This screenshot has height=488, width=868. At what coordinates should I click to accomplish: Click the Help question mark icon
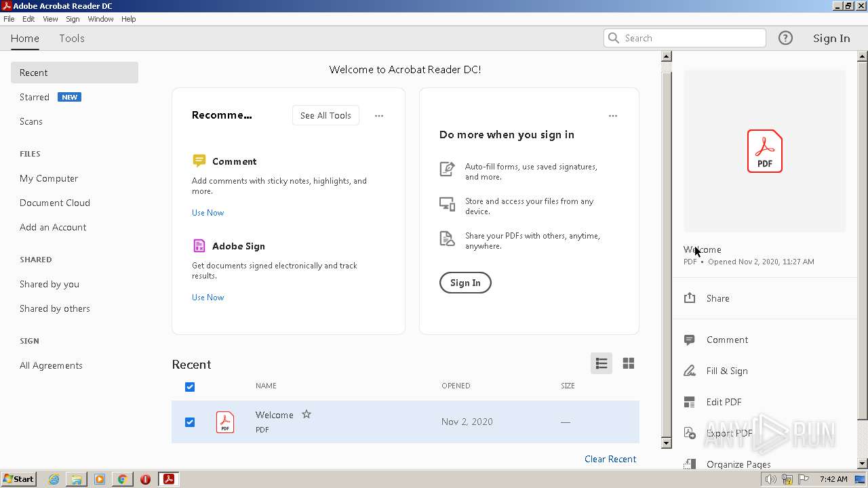[785, 38]
